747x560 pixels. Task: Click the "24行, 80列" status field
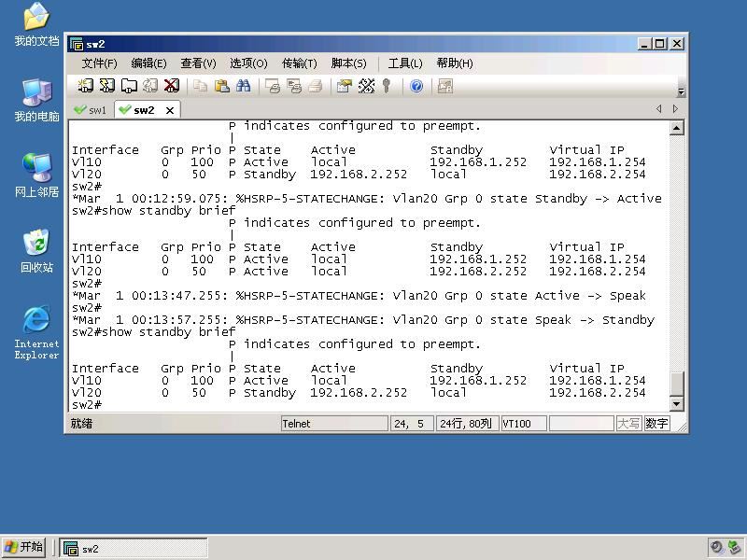468,424
